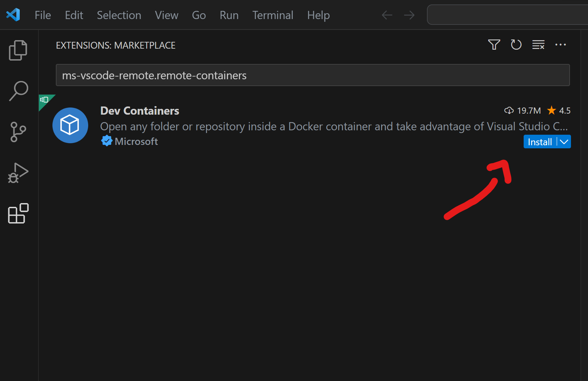Screen dimensions: 588x381
Task: Open the Terminal menu
Action: 273,15
